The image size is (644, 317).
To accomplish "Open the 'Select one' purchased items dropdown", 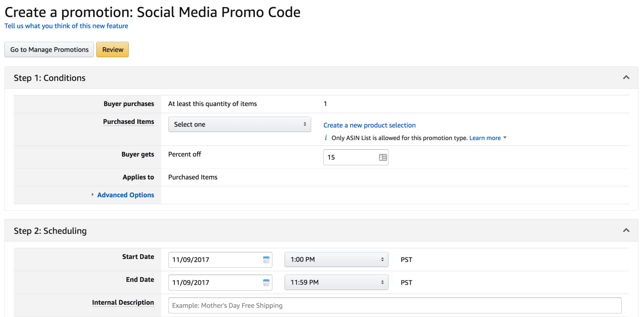I will coord(239,124).
